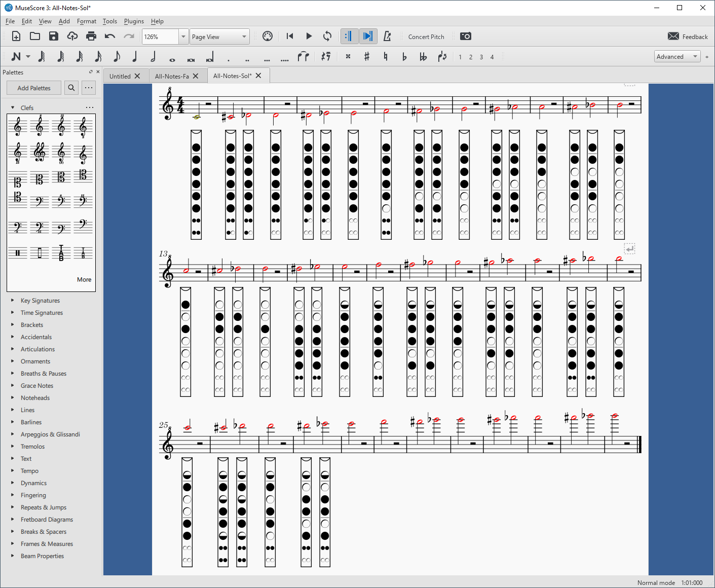Open the Page View mode dropdown
715x588 pixels.
tap(220, 36)
